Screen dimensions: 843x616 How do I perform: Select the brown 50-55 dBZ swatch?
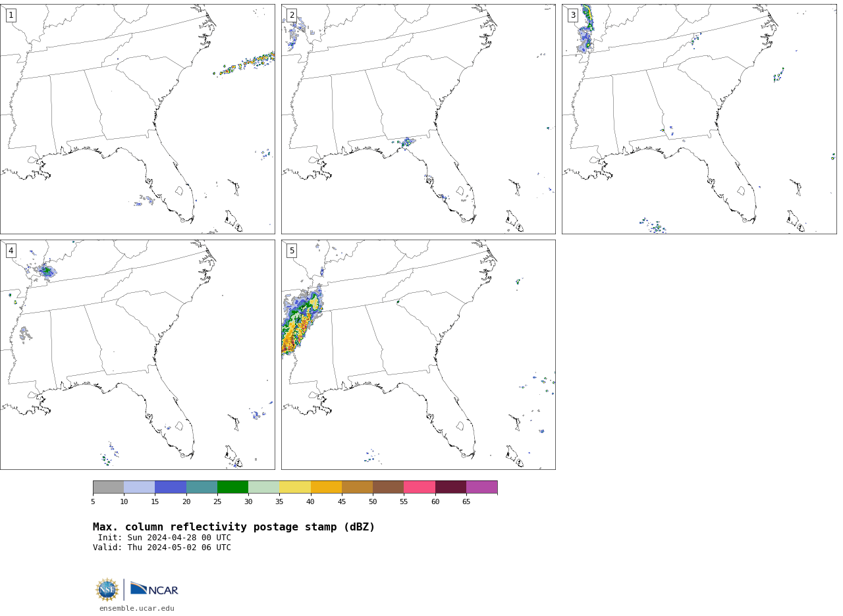389,487
